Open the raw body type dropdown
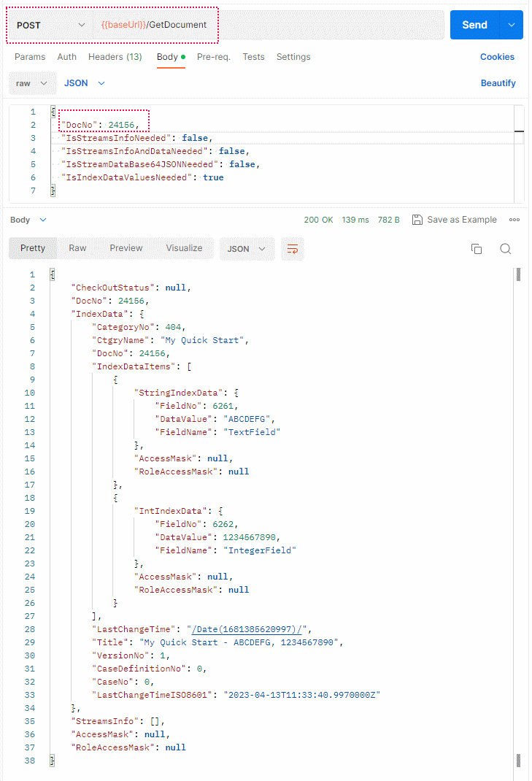The width and height of the screenshot is (532, 781). click(32, 83)
